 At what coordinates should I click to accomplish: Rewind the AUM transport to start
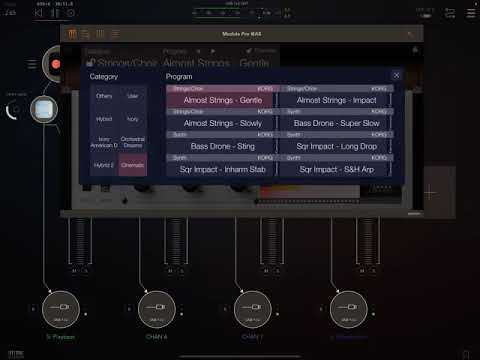pos(39,13)
